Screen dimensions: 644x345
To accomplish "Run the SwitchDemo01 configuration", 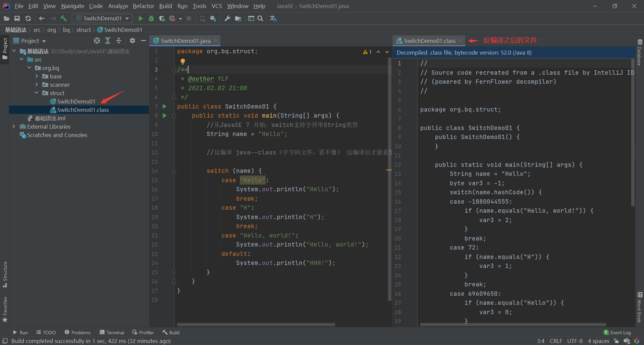I will click(141, 18).
